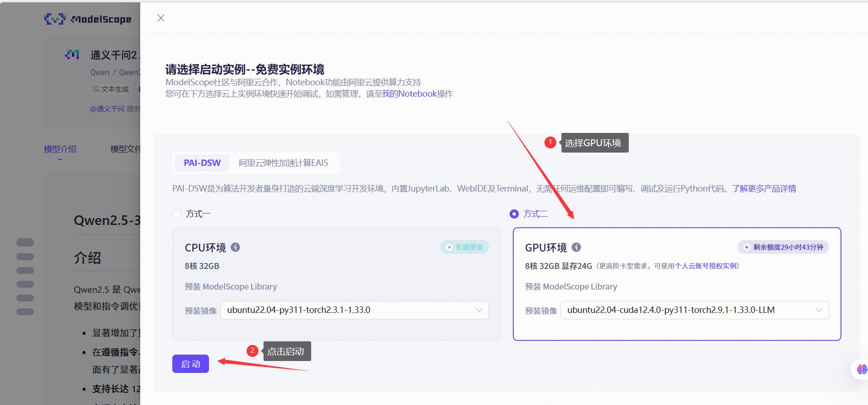Expand the CPU image dropdown arrow
This screenshot has height=405, width=868.
[x=479, y=310]
